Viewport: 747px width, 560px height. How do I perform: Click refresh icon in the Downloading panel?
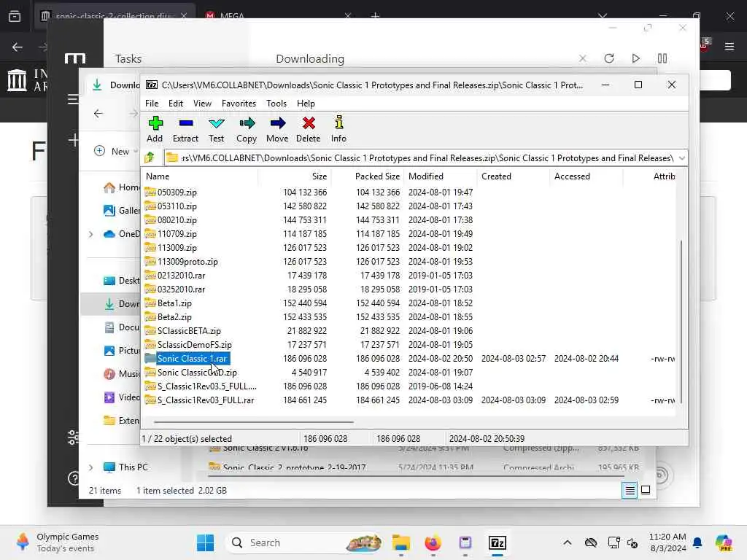[609, 58]
